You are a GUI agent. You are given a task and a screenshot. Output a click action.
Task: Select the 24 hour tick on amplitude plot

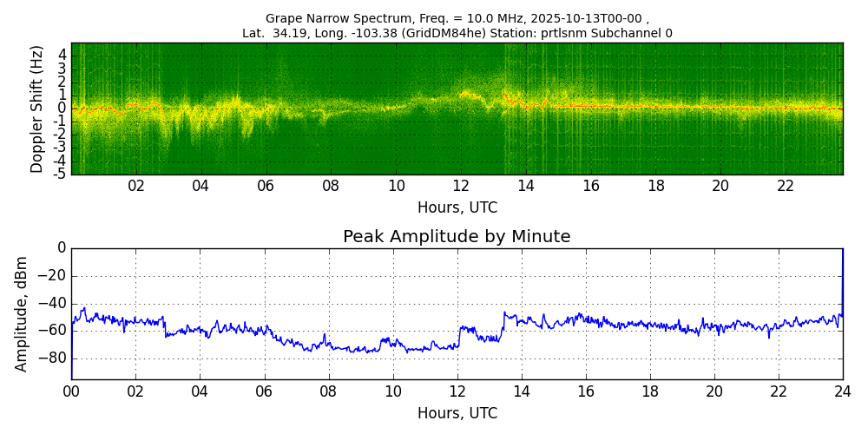tap(842, 391)
